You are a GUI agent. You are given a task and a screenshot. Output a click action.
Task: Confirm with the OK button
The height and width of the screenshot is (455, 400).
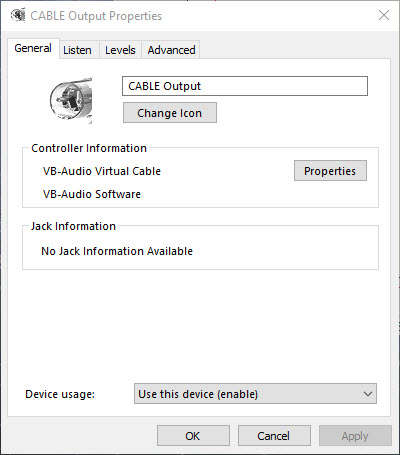(x=193, y=436)
